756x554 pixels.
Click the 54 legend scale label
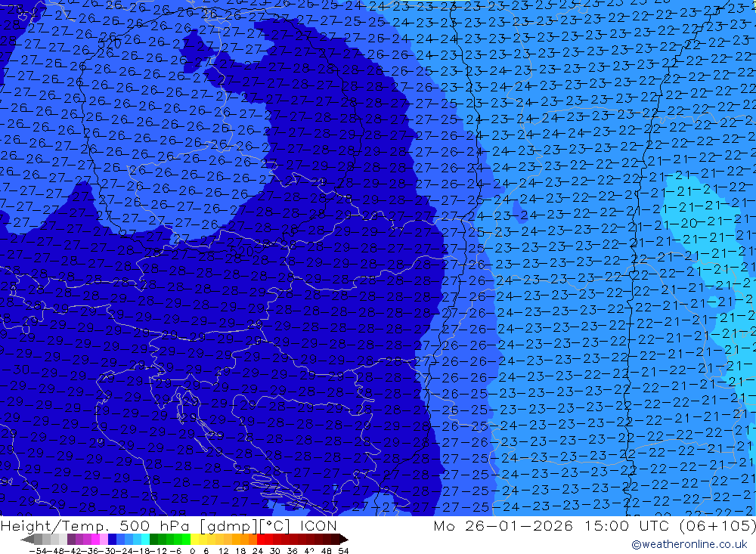point(343,551)
